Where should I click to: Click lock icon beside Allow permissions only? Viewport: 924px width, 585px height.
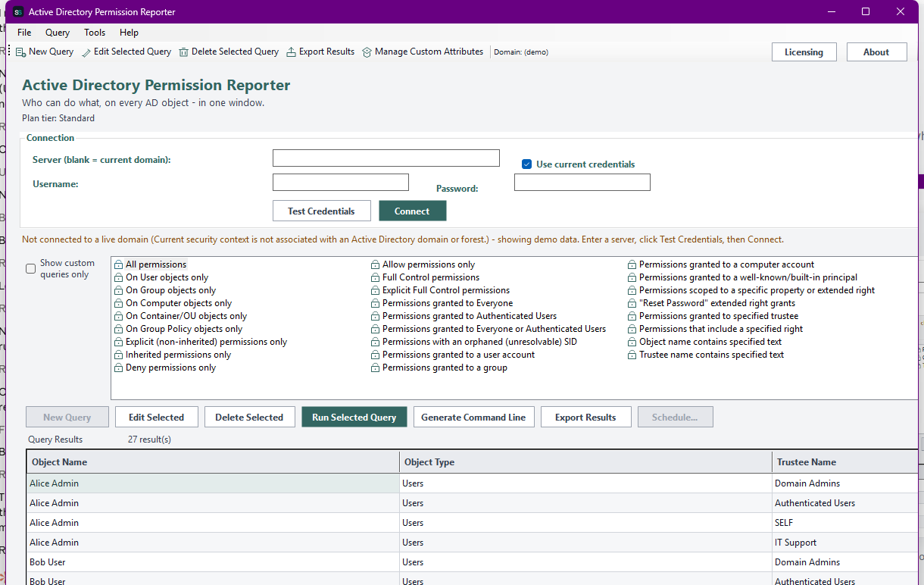(x=376, y=265)
